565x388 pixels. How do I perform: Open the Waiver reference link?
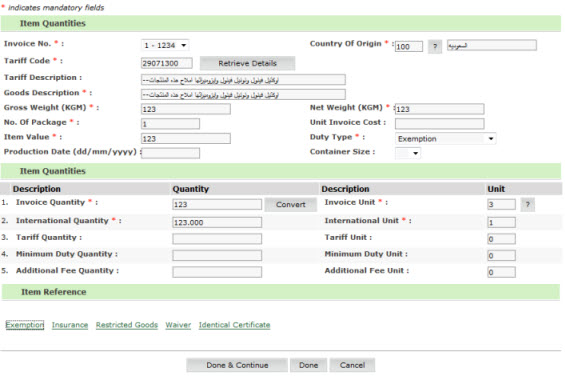pyautogui.click(x=178, y=325)
